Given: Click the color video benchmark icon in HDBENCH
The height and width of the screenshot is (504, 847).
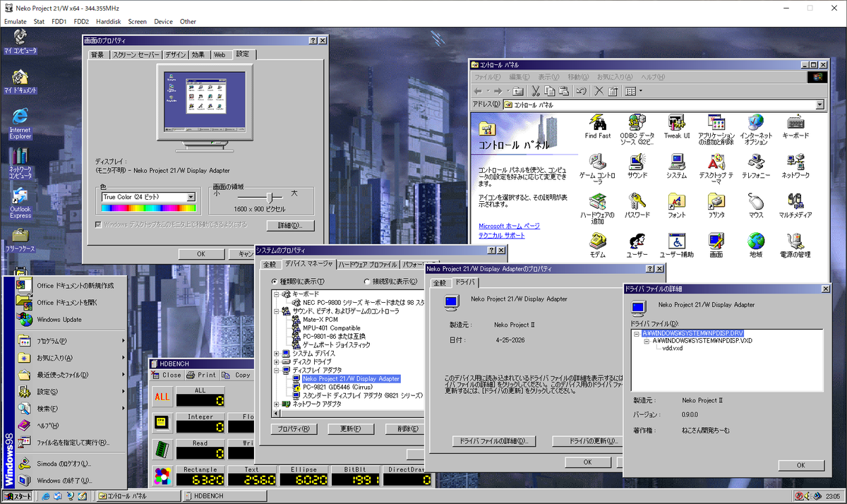Looking at the screenshot, I should (x=162, y=476).
